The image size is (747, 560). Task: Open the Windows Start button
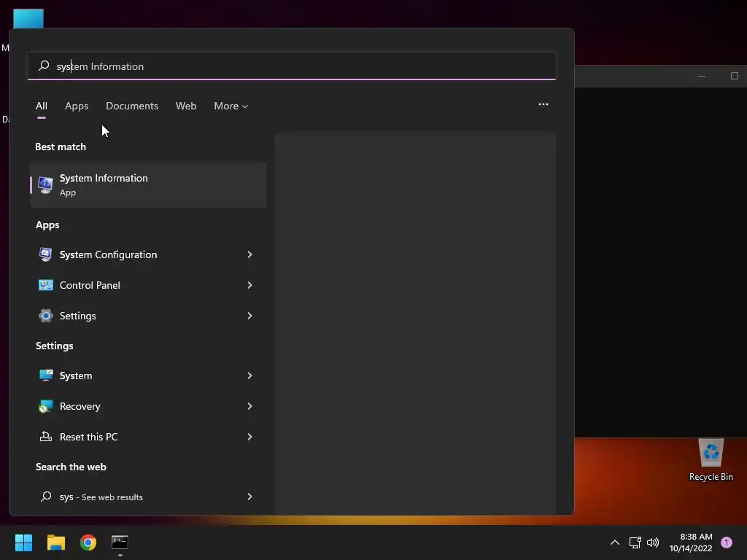click(23, 542)
